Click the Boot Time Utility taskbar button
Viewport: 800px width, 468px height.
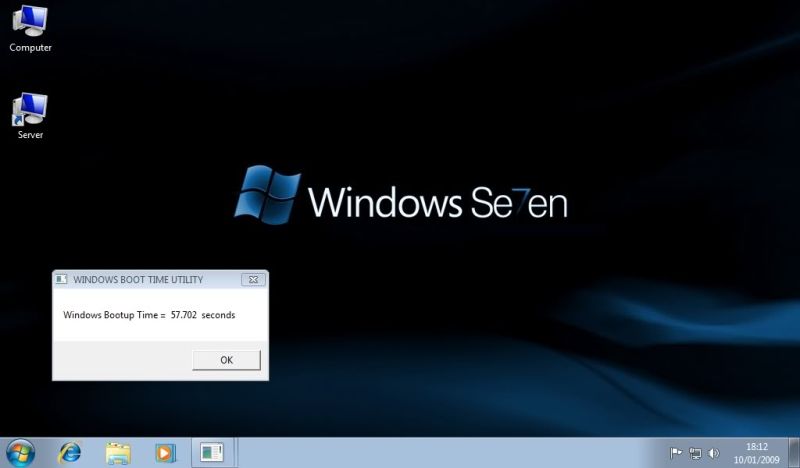point(212,453)
